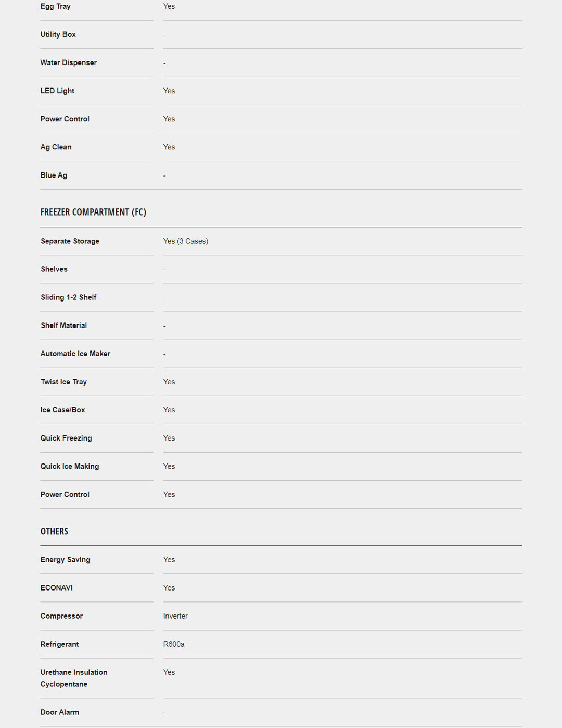Click the FREEZER COMPARTMENT (FC) section heading
The image size is (562, 728).
click(93, 212)
